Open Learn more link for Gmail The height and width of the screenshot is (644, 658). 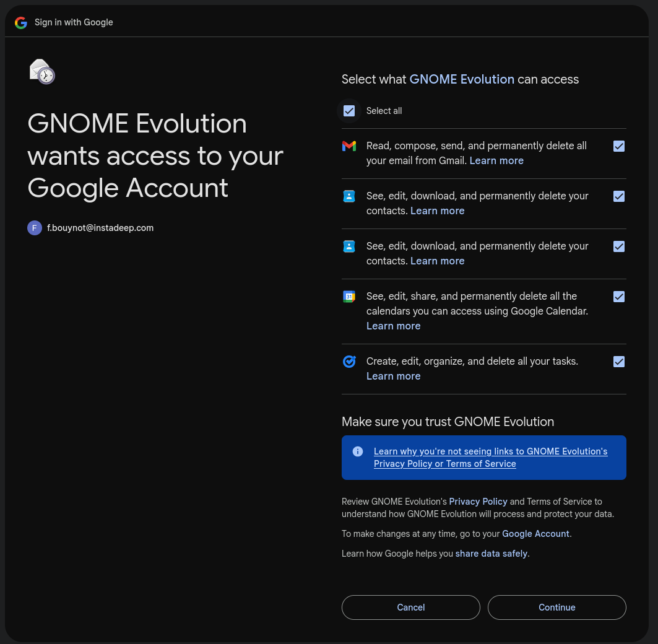tap(496, 161)
